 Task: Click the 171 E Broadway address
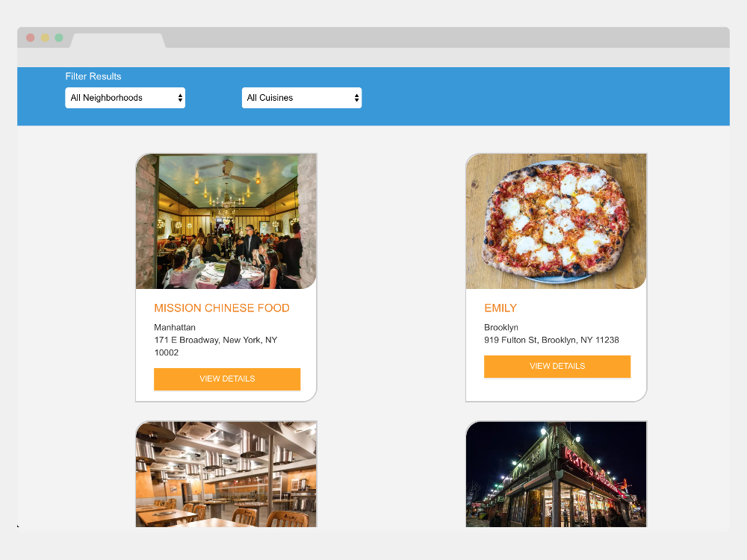pos(215,346)
